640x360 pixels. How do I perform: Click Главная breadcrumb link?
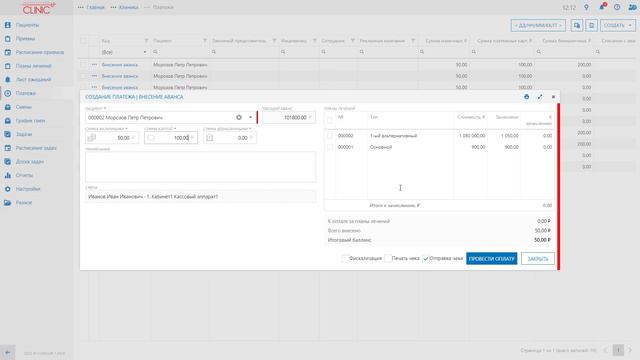(x=96, y=7)
